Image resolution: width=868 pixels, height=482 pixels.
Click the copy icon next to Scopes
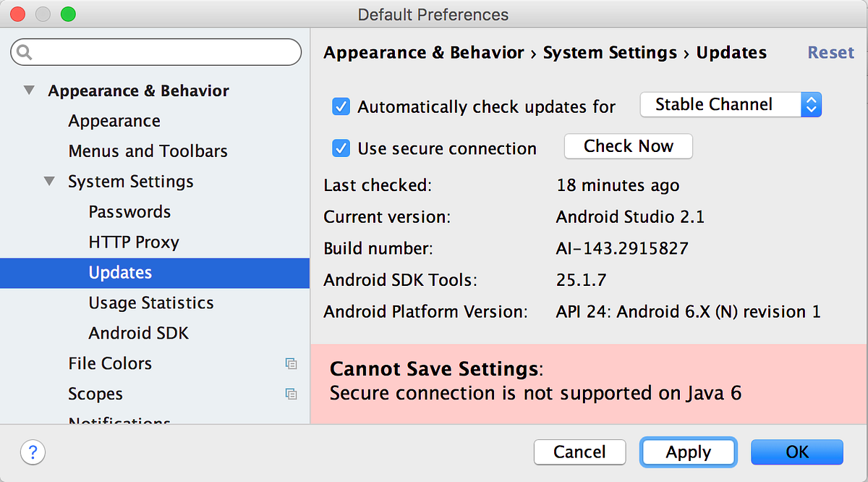[292, 394]
